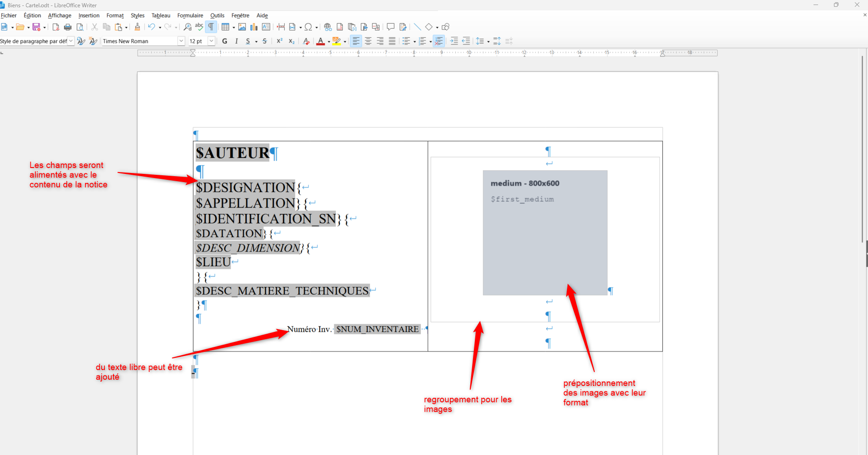Viewport: 868px width, 455px height.
Task: Toggle bold (G) formatting
Action: tap(225, 41)
